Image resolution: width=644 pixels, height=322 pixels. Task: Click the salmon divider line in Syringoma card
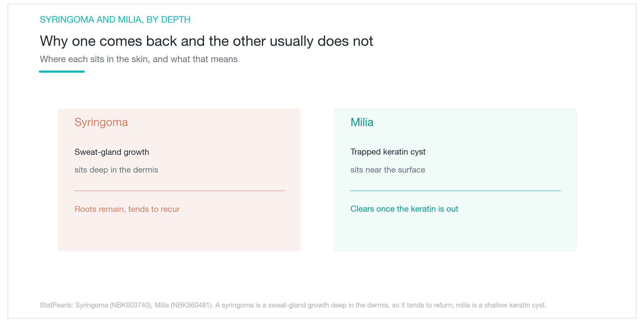pos(180,191)
